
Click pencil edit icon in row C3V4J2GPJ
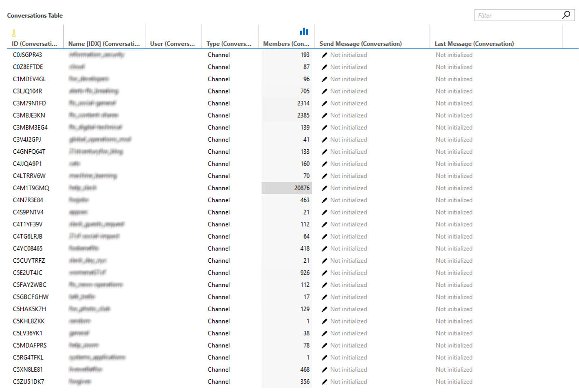pos(324,140)
